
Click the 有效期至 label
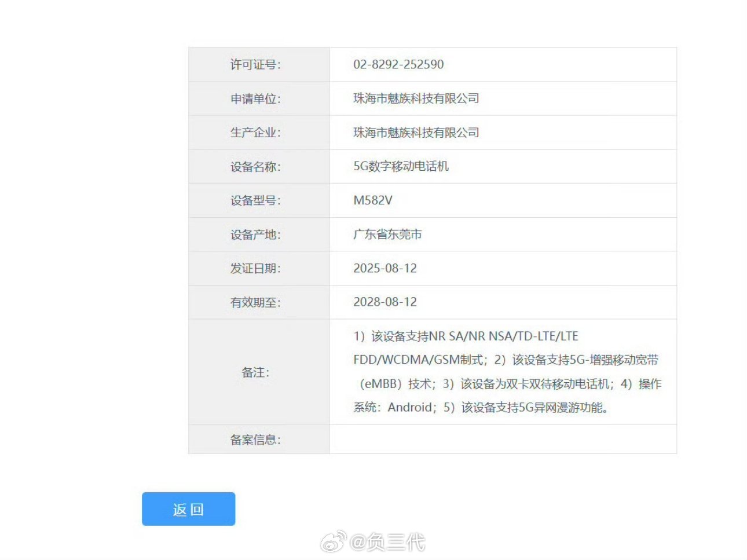pyautogui.click(x=255, y=302)
